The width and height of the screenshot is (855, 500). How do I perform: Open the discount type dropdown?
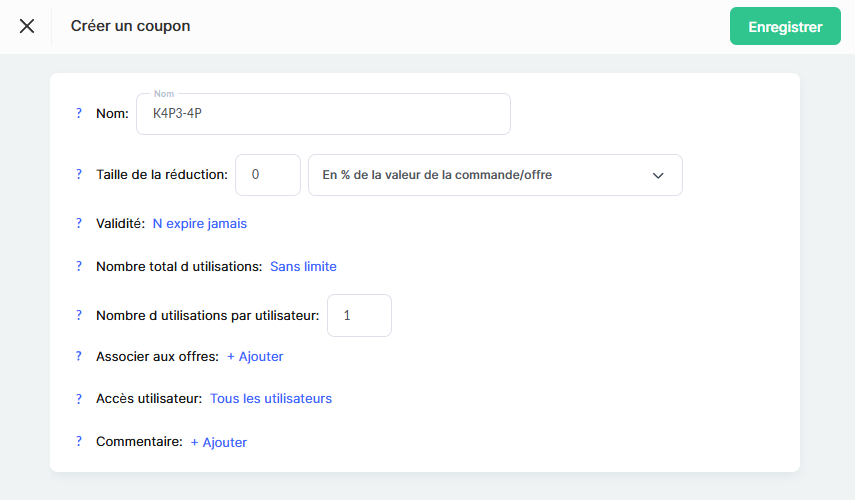(x=494, y=175)
